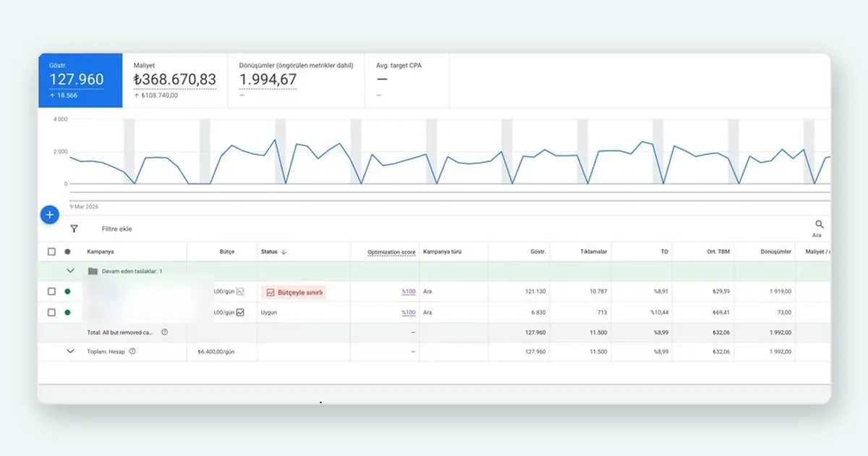Select the Avg. target CPA scorecard
The image size is (868, 456).
[407, 80]
